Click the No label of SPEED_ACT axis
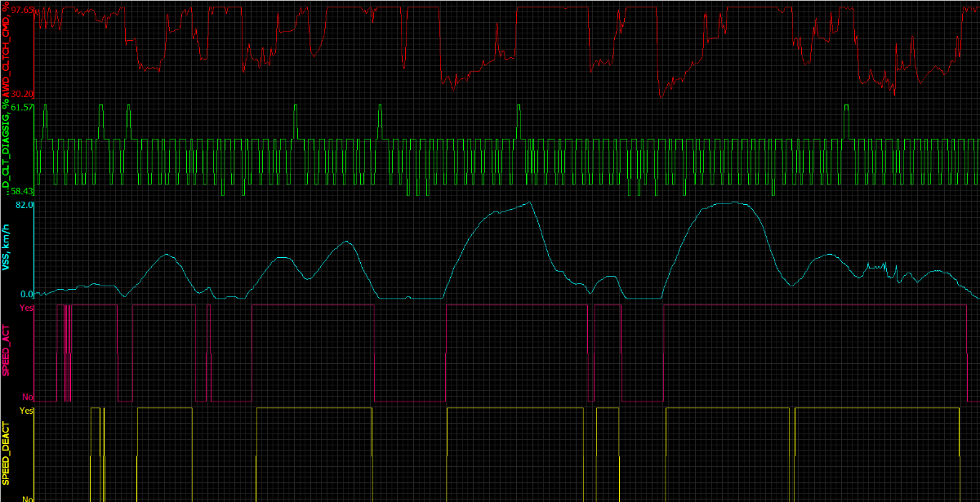980x502 pixels. [x=27, y=398]
